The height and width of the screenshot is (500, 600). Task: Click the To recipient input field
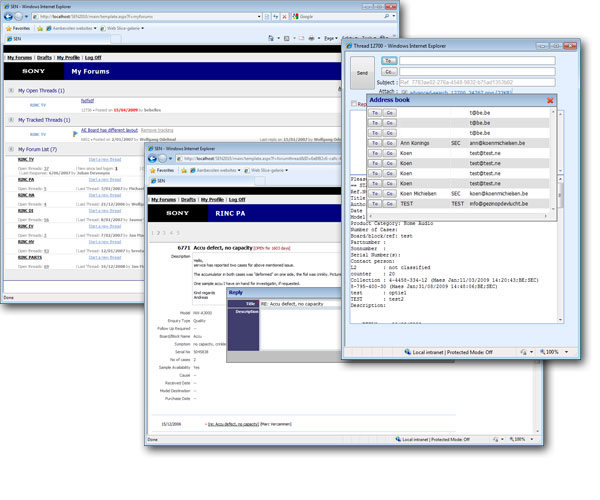tap(477, 61)
